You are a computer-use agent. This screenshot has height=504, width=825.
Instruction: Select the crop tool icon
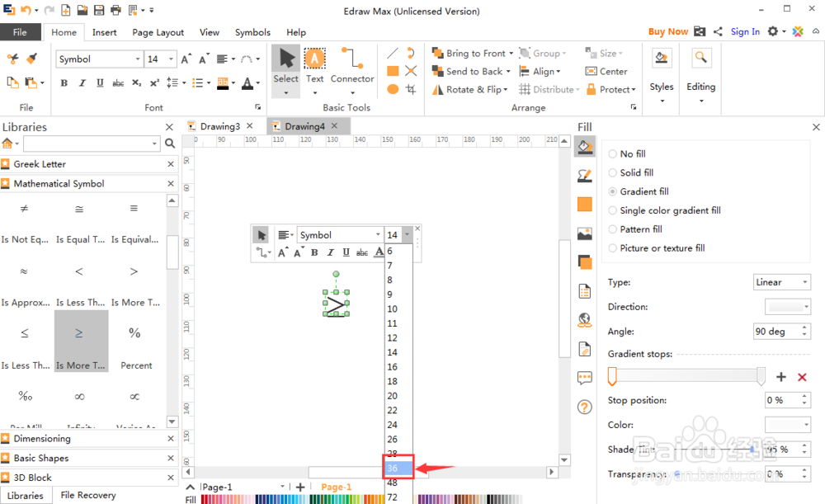(411, 89)
